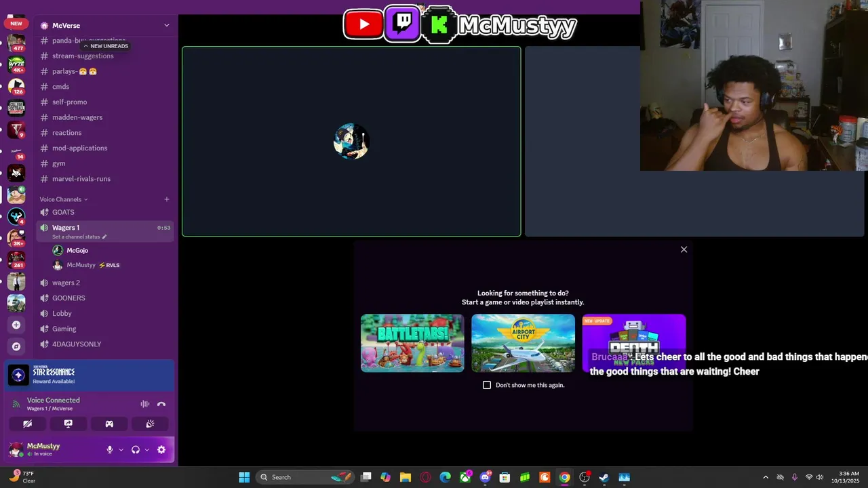Open weather widget showing 73°F

(x=23, y=477)
